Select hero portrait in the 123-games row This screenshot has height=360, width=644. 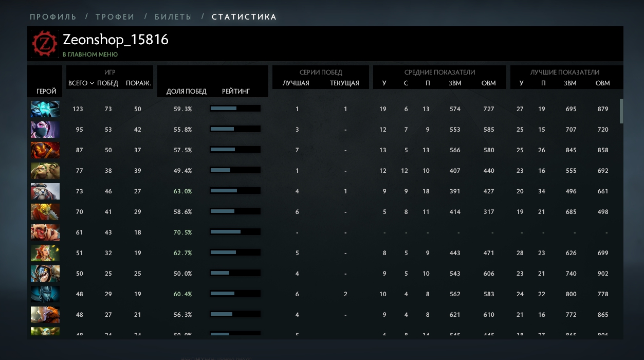(45, 109)
